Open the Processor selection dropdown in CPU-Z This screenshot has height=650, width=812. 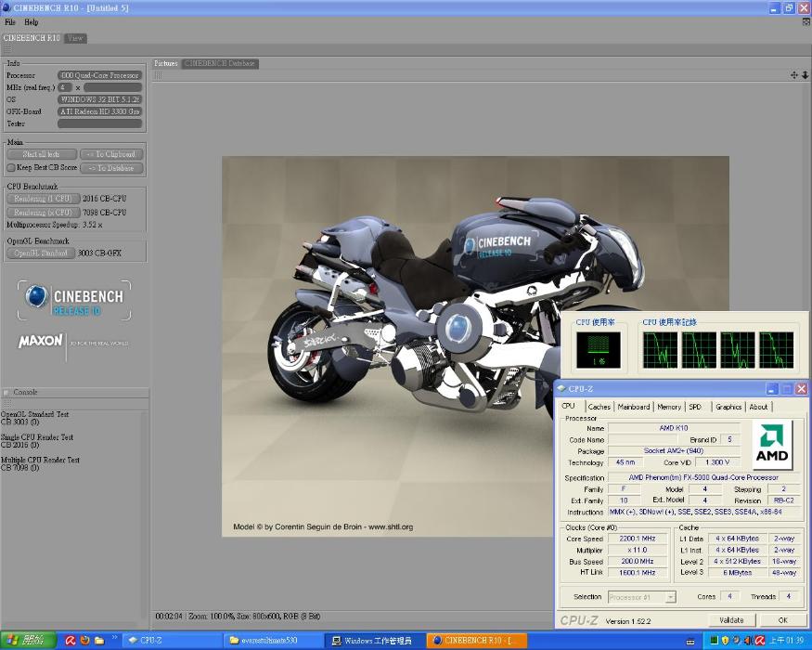click(x=671, y=597)
